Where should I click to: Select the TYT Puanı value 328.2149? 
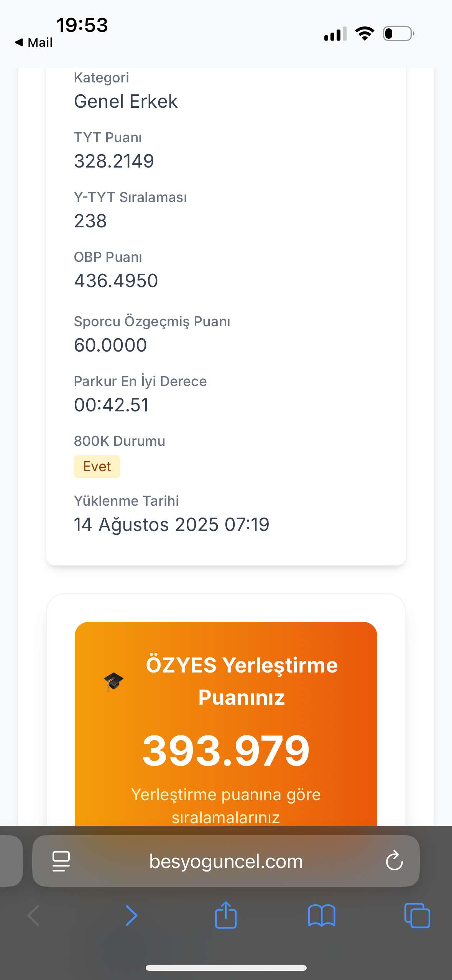pos(114,161)
